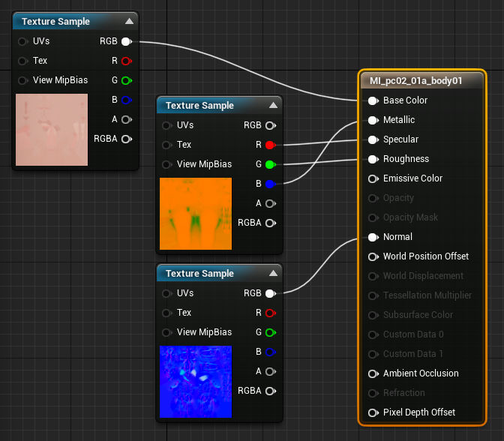This screenshot has height=441, width=504.
Task: Click connected RGB pin of blue normal texture node
Action: pos(271,293)
